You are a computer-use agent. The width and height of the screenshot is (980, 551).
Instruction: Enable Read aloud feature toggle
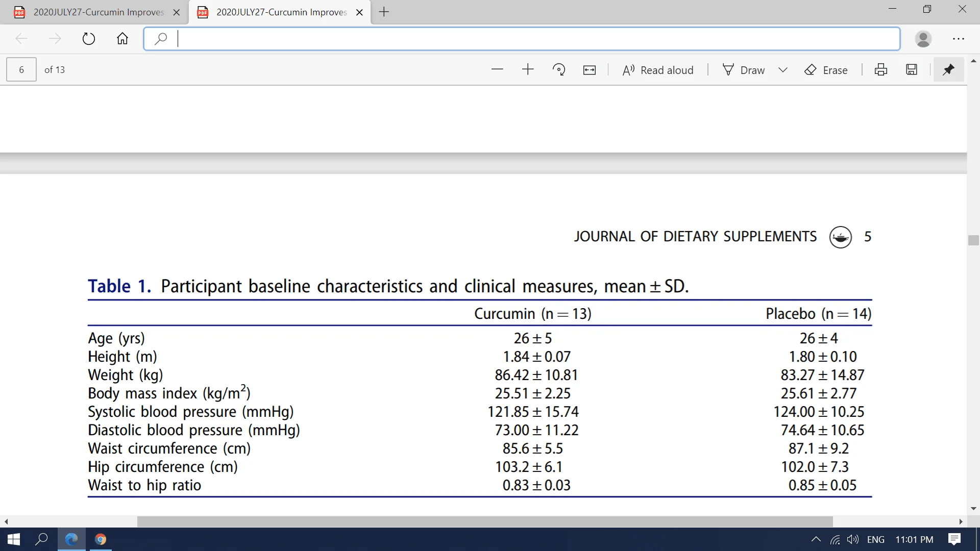657,69
